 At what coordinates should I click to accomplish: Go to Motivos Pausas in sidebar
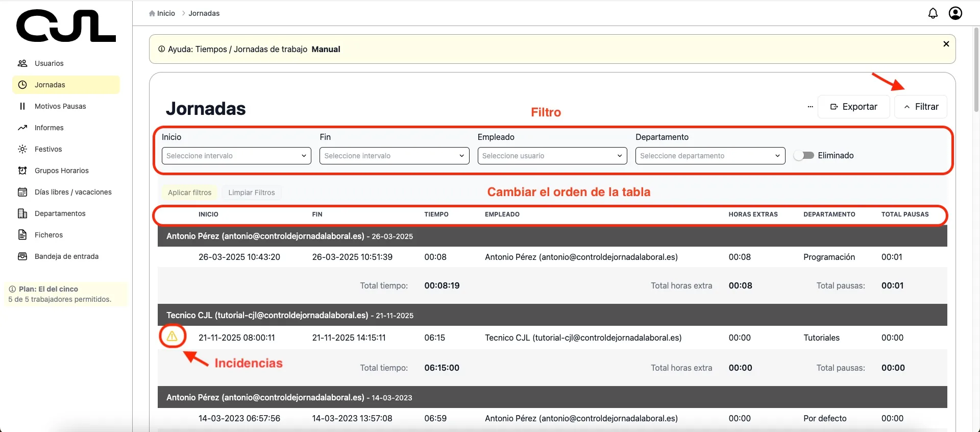point(60,106)
